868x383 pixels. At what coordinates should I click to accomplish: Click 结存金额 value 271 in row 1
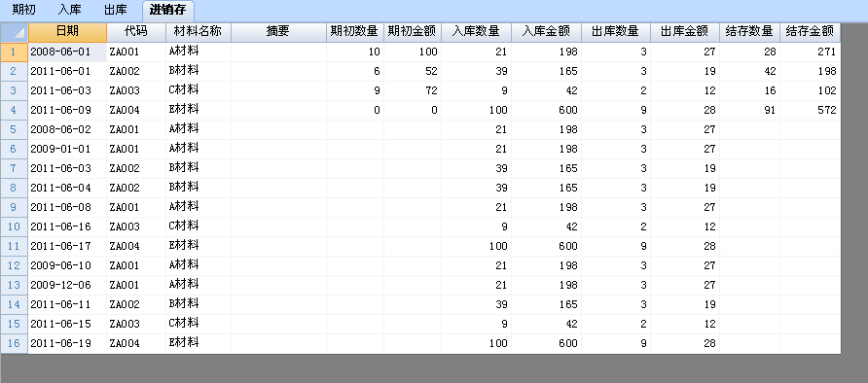point(810,52)
